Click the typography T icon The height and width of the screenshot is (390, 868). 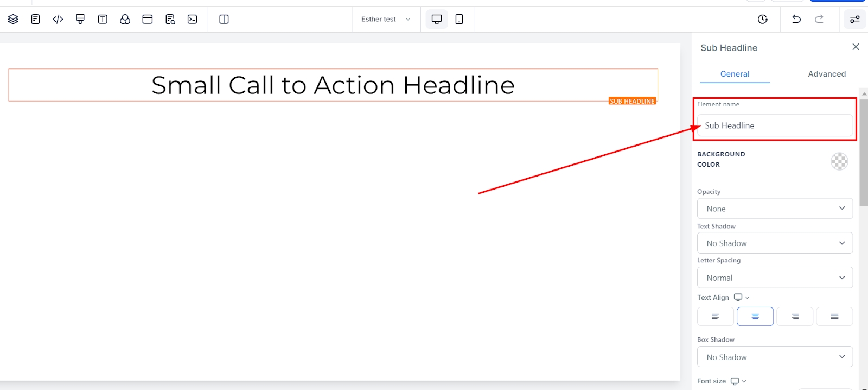pos(103,20)
